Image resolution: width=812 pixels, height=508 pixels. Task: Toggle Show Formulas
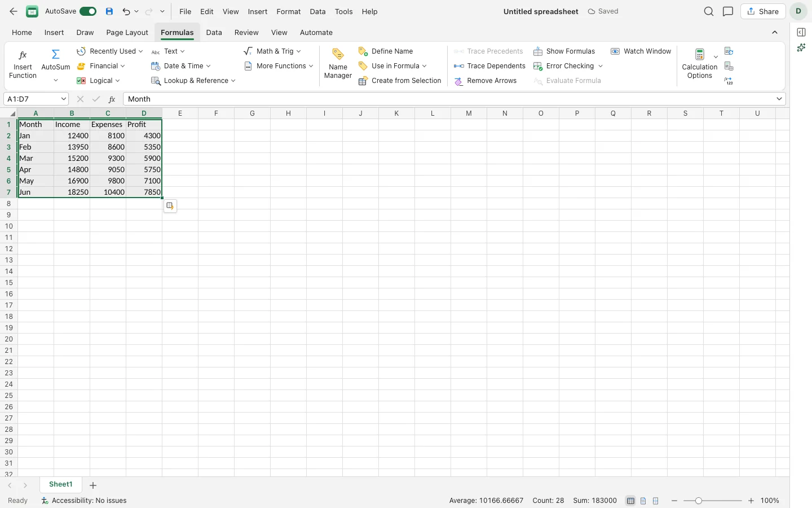(x=564, y=51)
